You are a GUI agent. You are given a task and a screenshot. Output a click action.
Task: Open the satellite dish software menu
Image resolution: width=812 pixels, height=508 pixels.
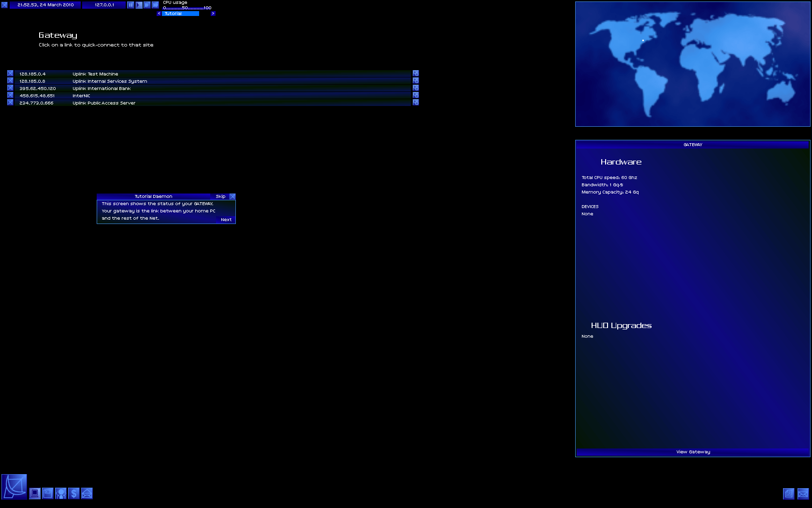coord(14,487)
